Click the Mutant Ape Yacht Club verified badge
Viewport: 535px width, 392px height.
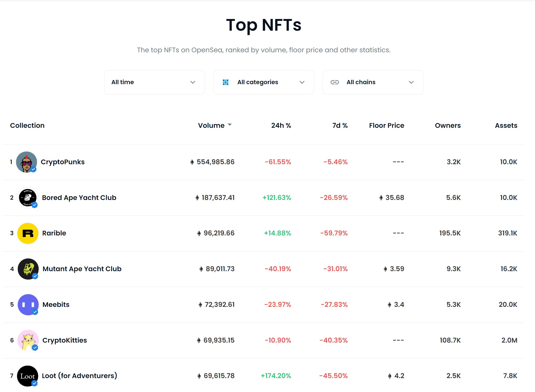pyautogui.click(x=35, y=276)
